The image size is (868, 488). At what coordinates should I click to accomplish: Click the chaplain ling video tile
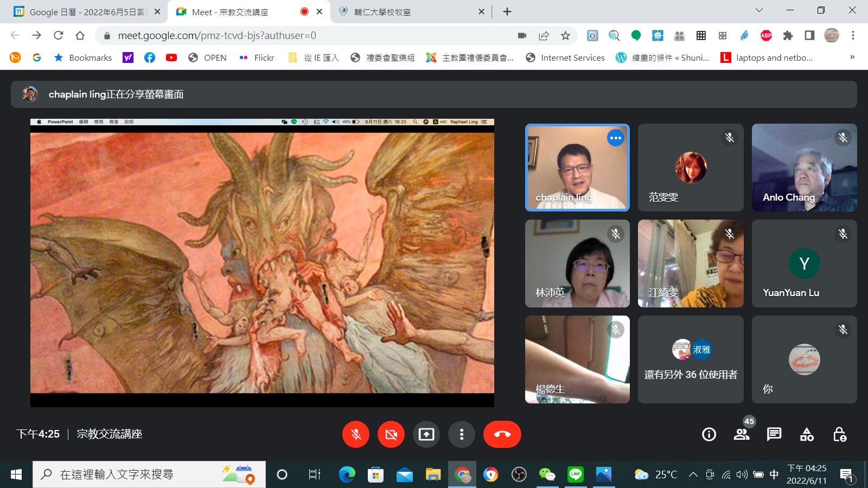pos(577,168)
